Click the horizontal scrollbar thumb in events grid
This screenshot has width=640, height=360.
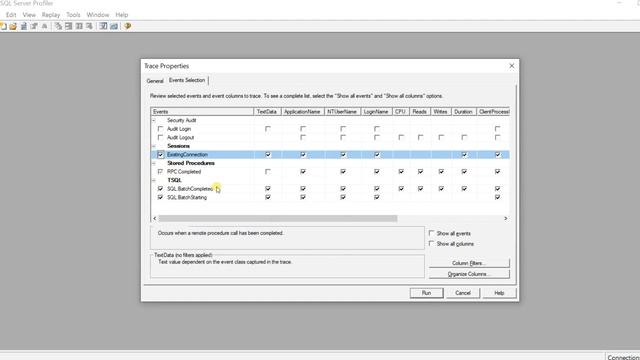click(x=278, y=218)
